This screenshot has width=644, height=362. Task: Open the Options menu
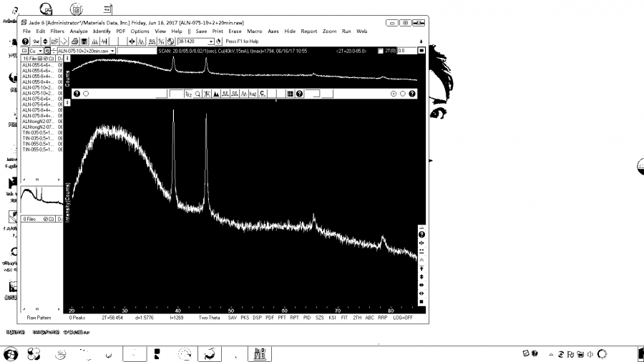click(x=140, y=31)
